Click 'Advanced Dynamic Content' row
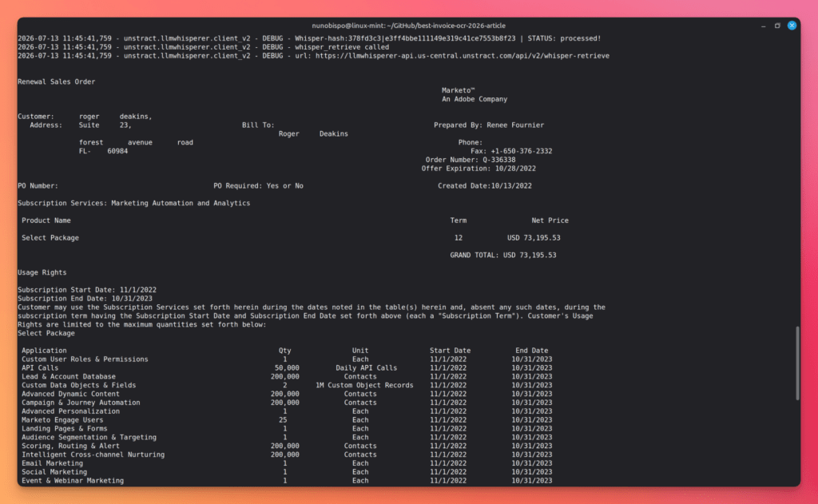Viewport: 818px width, 504px height. tap(287, 394)
